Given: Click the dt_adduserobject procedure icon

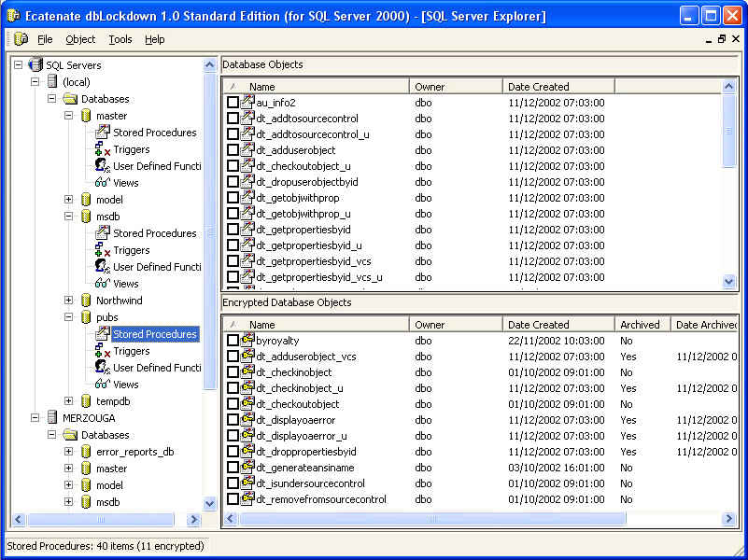Looking at the screenshot, I should [x=247, y=149].
